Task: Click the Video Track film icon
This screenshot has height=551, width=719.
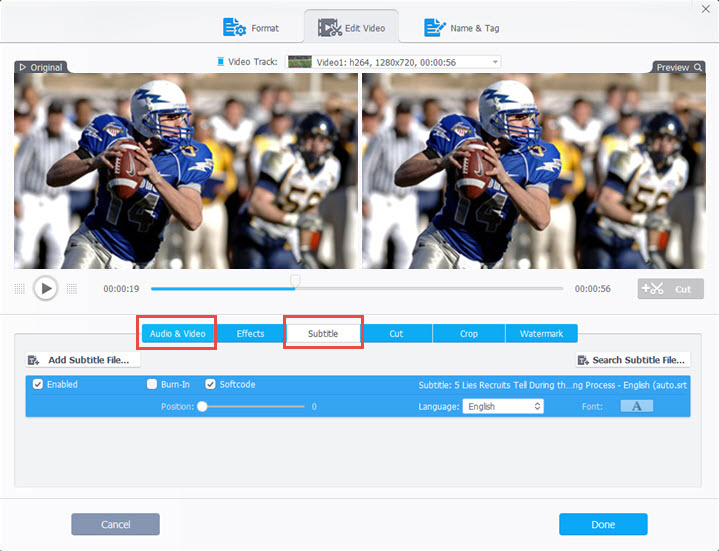Action: (221, 62)
